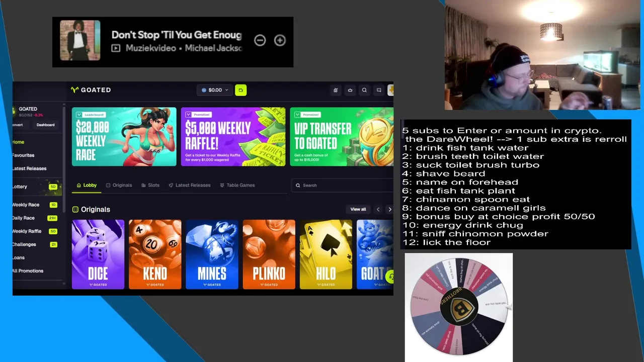Viewport: 644px width, 362px height.
Task: Open Weekly Raffle in the sidebar
Action: click(x=27, y=231)
